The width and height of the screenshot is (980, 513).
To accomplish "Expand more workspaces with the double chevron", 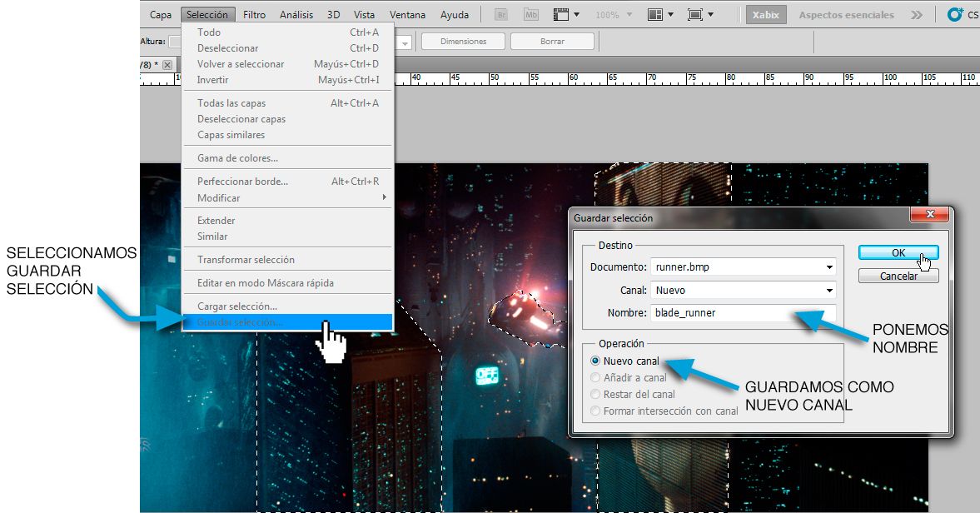I will (916, 14).
